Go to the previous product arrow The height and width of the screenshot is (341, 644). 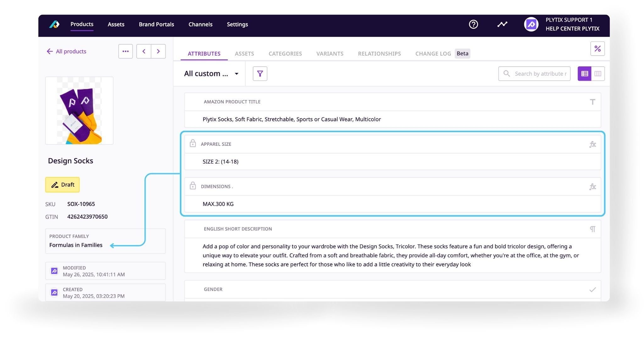click(144, 51)
